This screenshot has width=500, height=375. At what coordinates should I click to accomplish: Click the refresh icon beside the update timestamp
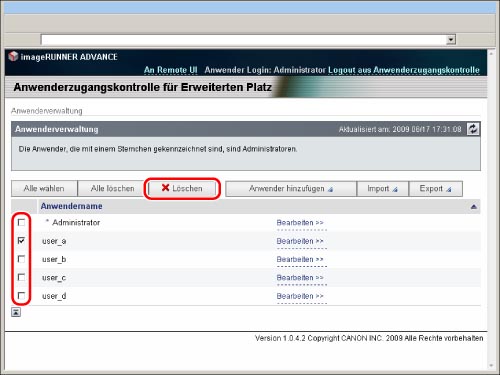tap(473, 129)
